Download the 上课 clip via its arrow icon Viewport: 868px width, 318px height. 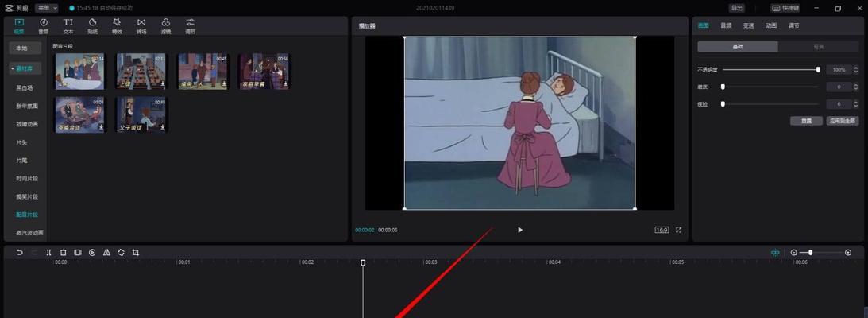pyautogui.click(x=162, y=83)
